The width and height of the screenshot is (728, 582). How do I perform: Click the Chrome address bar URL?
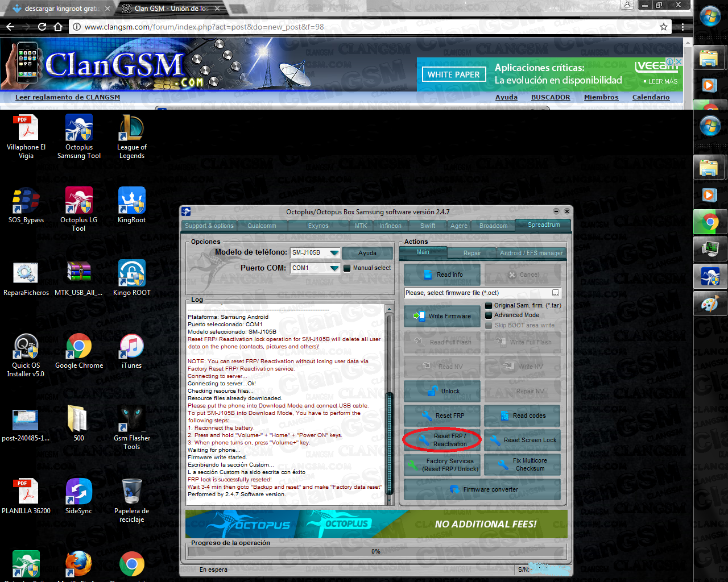coord(204,27)
